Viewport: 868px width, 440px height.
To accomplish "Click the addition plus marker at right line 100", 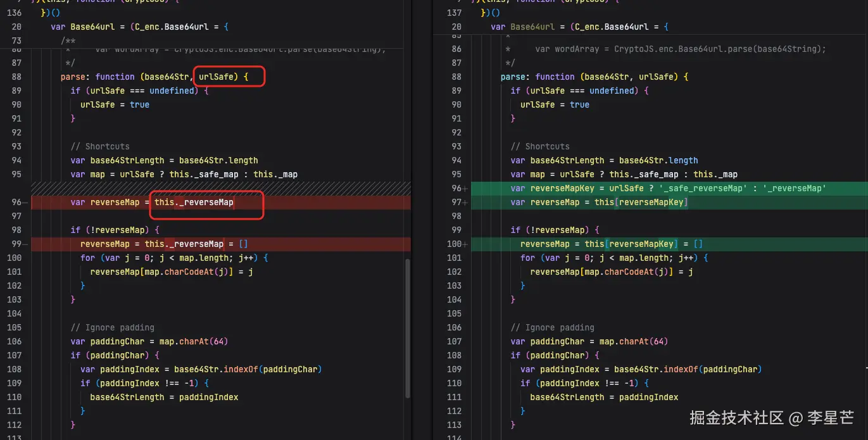I will pyautogui.click(x=465, y=244).
